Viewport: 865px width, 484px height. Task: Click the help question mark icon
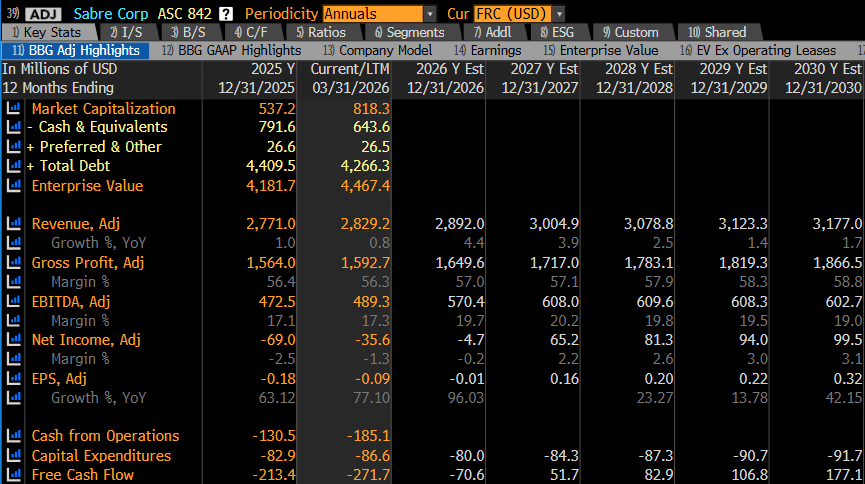pos(226,14)
